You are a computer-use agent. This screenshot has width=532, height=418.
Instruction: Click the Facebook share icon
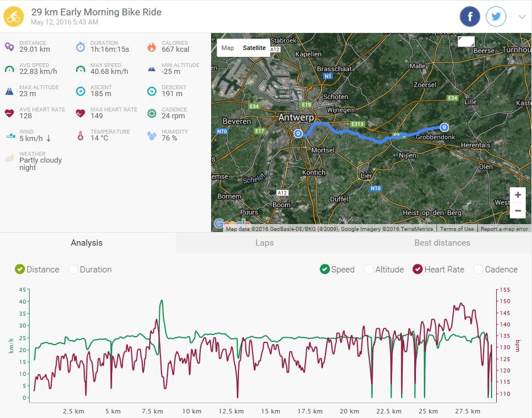470,17
